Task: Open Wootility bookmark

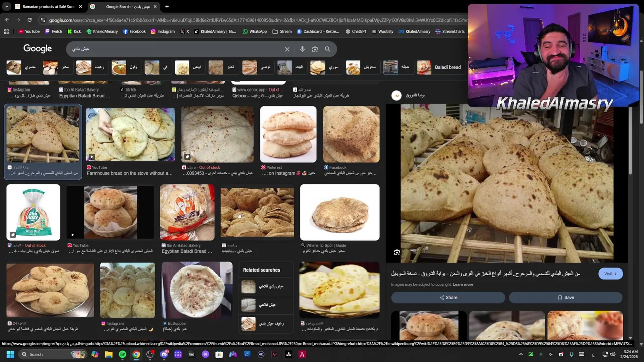Action: coord(382,31)
